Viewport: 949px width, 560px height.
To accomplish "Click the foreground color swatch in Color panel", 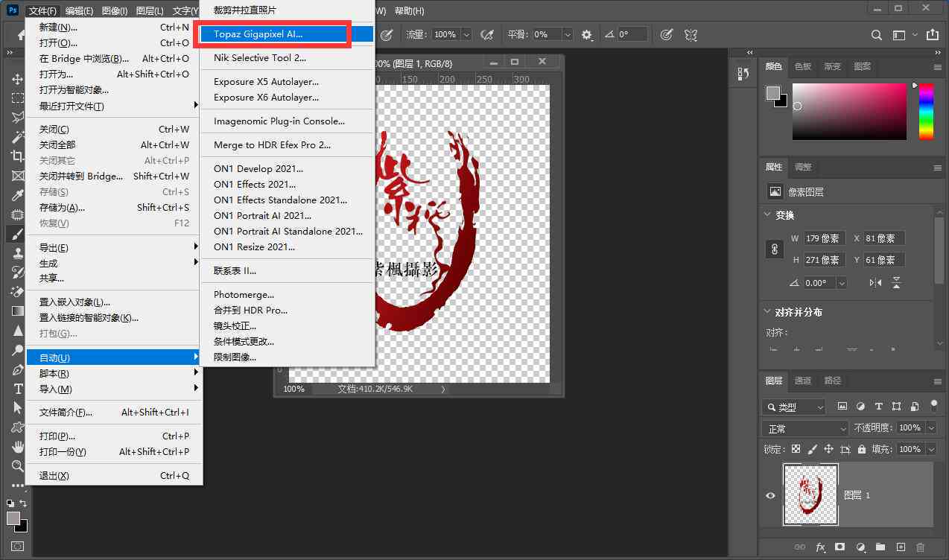I will pos(772,92).
